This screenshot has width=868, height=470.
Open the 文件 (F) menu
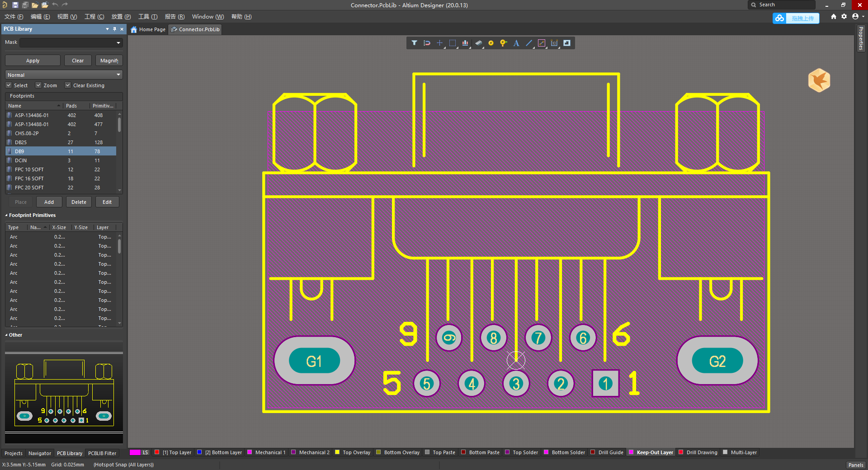14,17
